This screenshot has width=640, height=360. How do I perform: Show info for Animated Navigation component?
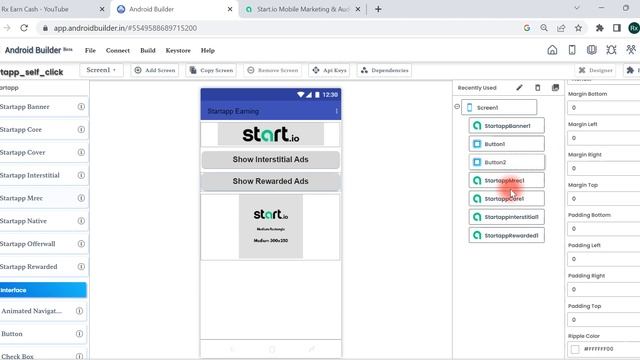tap(80, 311)
